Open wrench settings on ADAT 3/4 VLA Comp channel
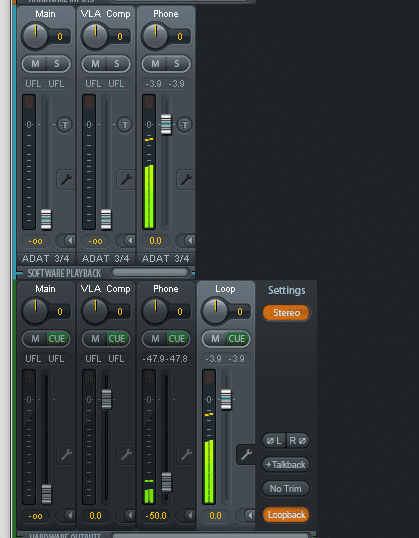This screenshot has width=419, height=538. (x=126, y=179)
